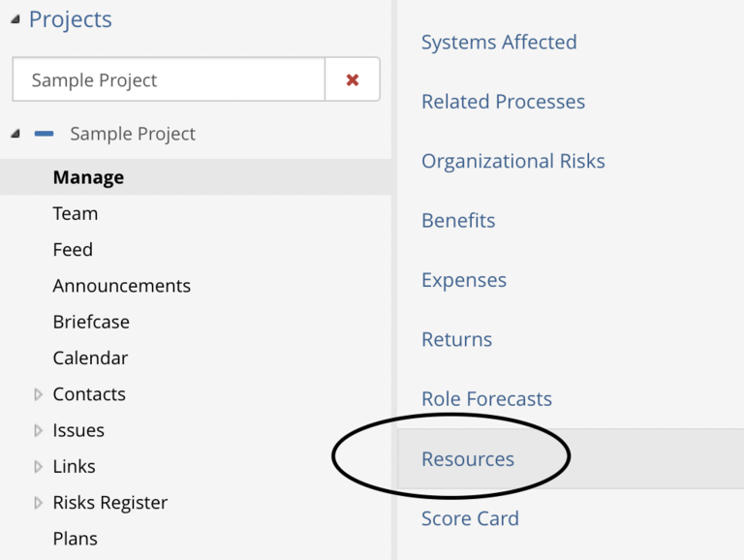Open Role Forecasts
This screenshot has width=744, height=560.
pyautogui.click(x=487, y=398)
